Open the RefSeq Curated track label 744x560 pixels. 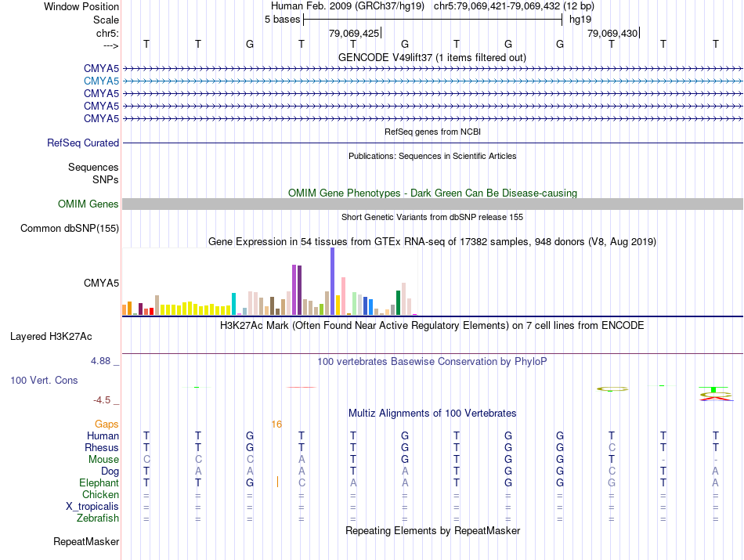coord(83,143)
